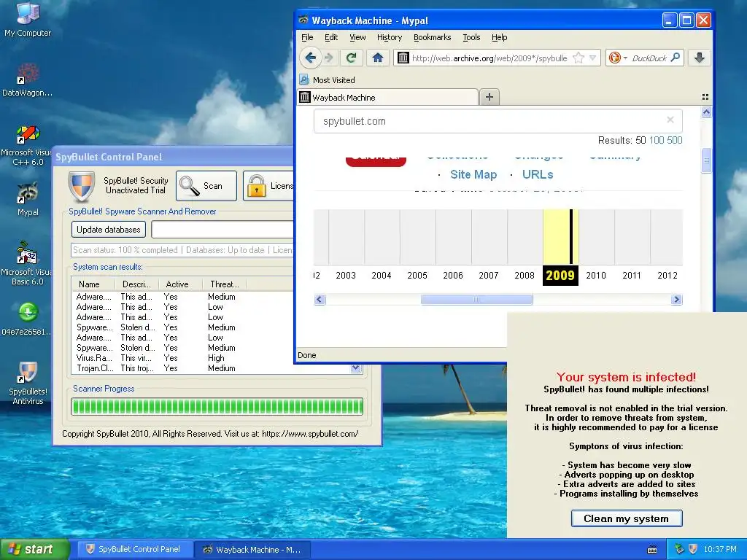The width and height of the screenshot is (747, 560).
Task: Open the search engine selector dropdown
Action: click(617, 58)
